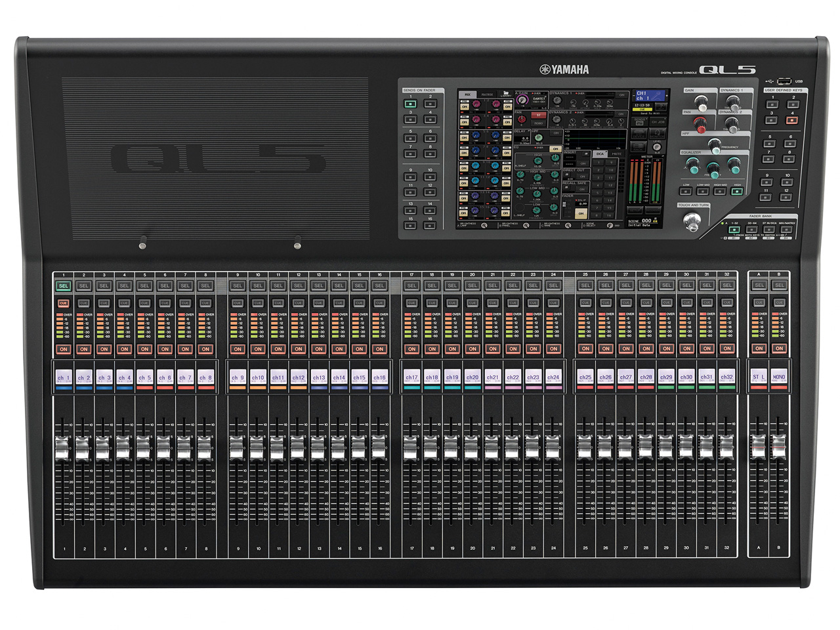Image resolution: width=840 pixels, height=630 pixels.
Task: Tap the A.GAIN knob on touchscreen
Action: point(522,100)
